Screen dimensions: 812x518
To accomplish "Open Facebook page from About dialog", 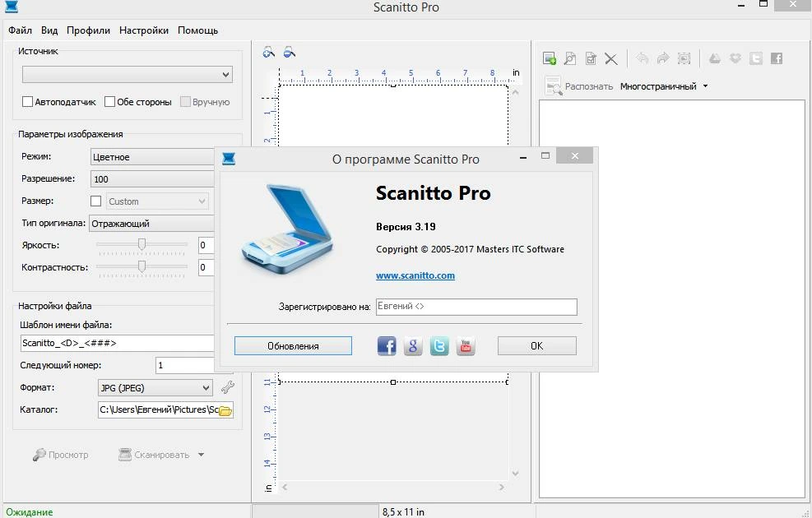I will coord(387,345).
